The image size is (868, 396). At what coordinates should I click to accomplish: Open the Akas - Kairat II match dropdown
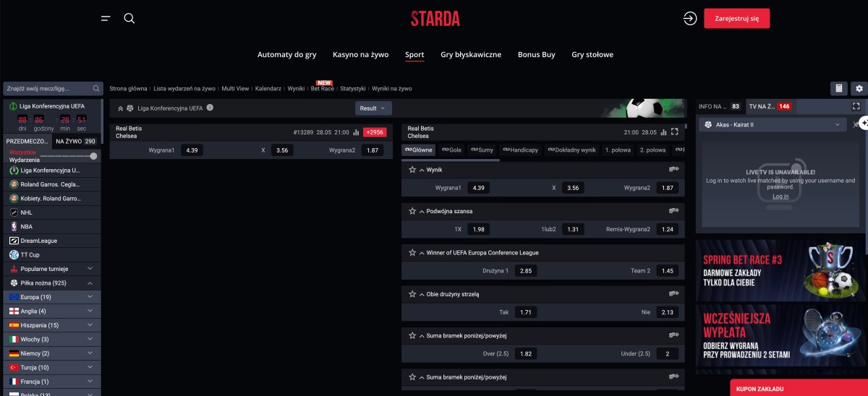(x=773, y=125)
